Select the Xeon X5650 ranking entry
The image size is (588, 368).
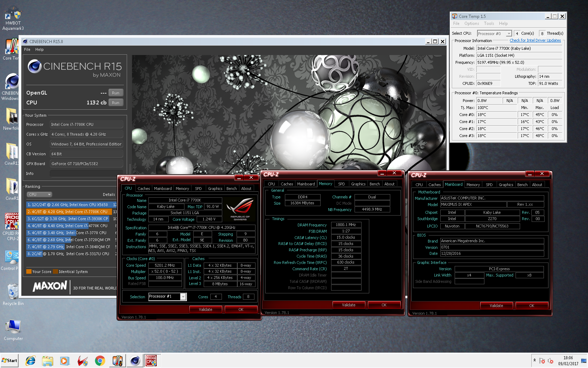[71, 205]
